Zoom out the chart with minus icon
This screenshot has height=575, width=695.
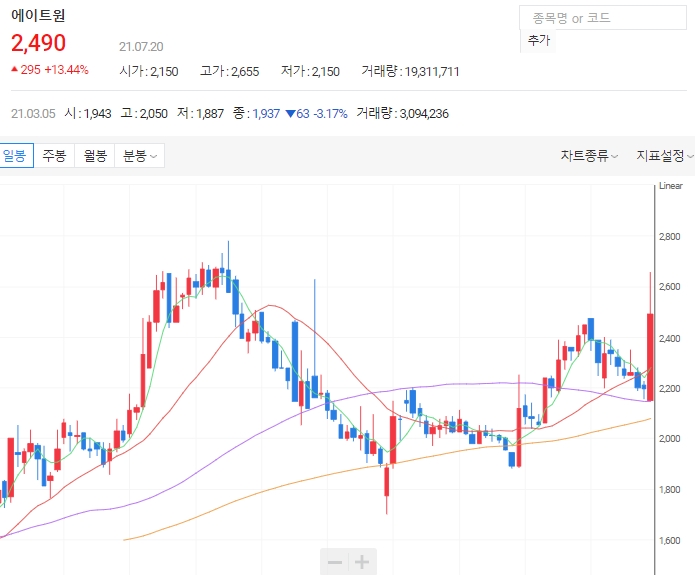pyautogui.click(x=335, y=562)
